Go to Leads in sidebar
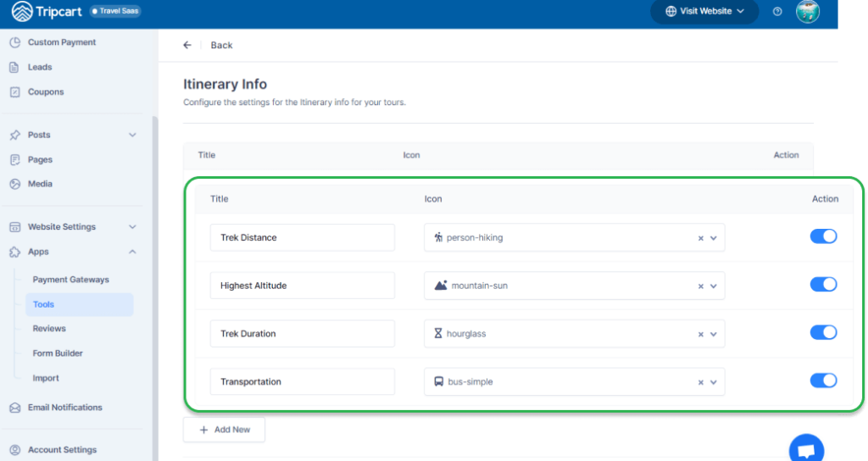The image size is (868, 461). pos(40,67)
